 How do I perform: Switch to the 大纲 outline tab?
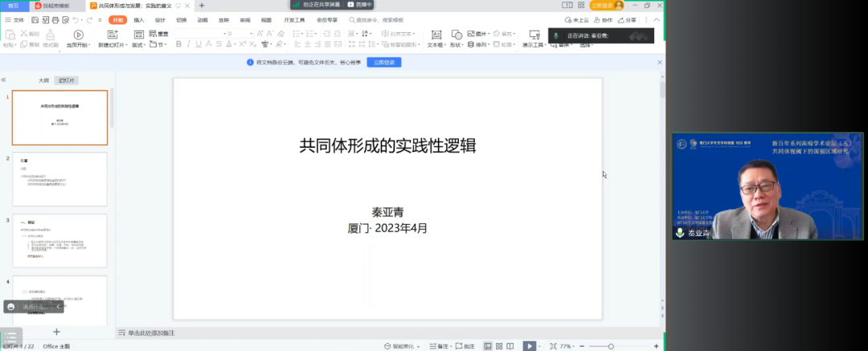pyautogui.click(x=43, y=80)
